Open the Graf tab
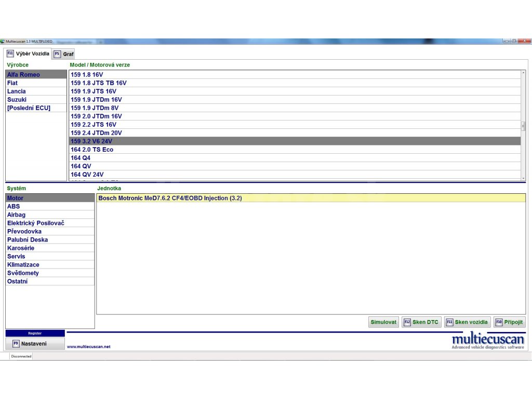Viewport: 532px width, 399px height. click(x=63, y=54)
